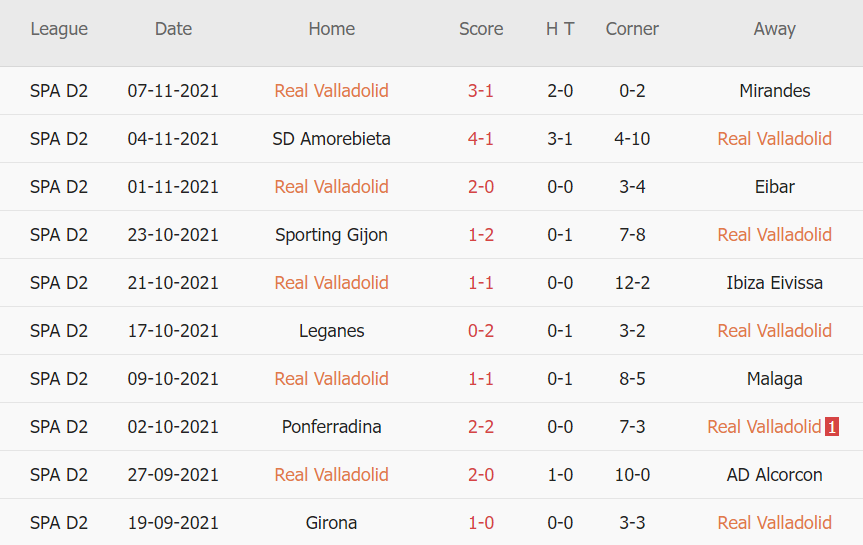Image resolution: width=863 pixels, height=545 pixels.
Task: Open the 2-2 score for Ponferradina match
Action: [x=481, y=427]
